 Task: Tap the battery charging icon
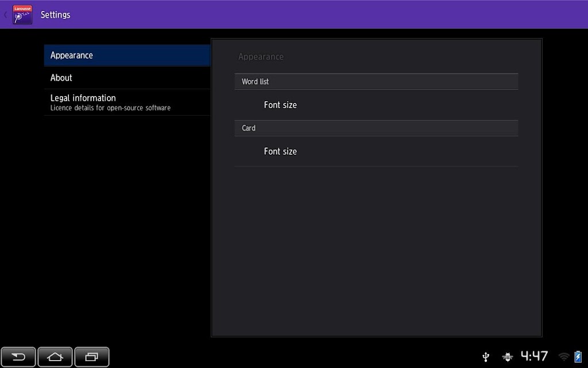pyautogui.click(x=578, y=356)
